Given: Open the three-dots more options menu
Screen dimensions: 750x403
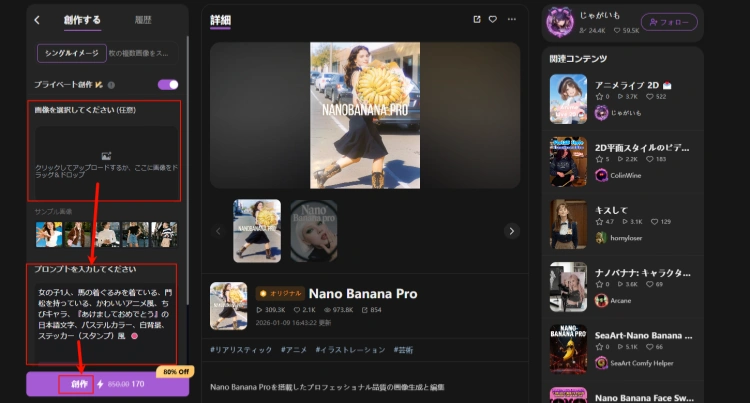Looking at the screenshot, I should click(x=512, y=19).
